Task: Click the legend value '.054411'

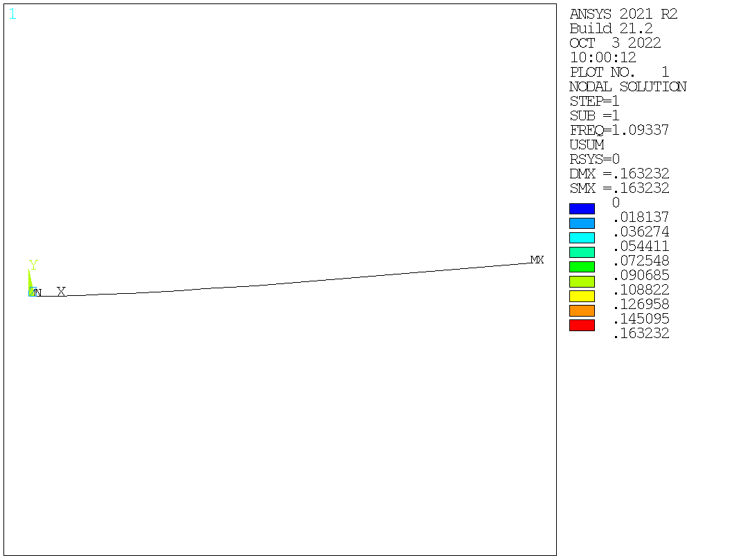Action: pyautogui.click(x=641, y=246)
